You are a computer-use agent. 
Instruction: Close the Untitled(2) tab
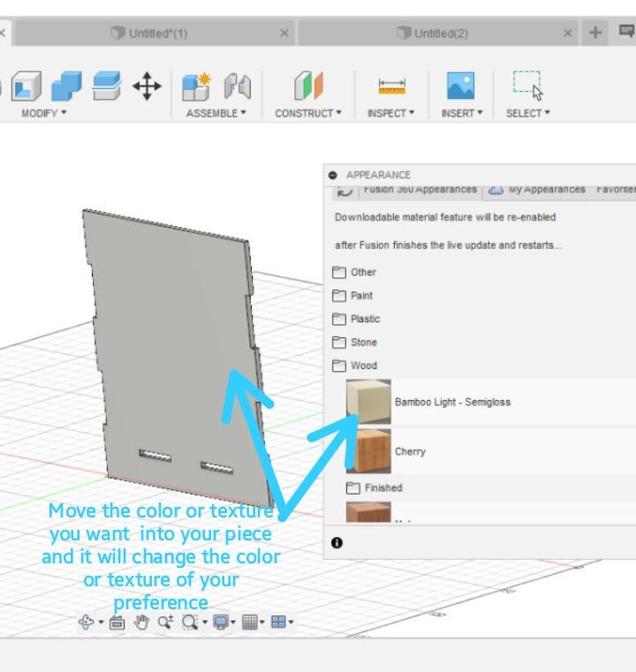(567, 33)
